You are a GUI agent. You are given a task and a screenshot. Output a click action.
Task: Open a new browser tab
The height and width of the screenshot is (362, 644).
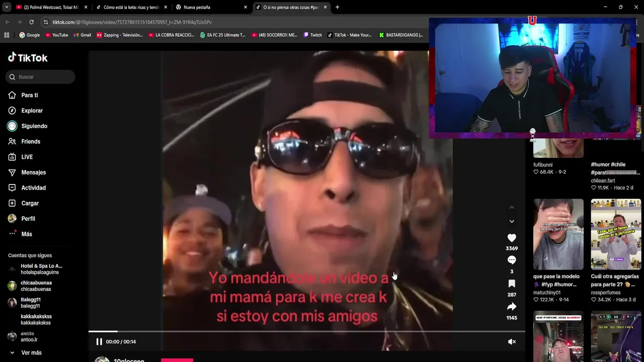pyautogui.click(x=337, y=7)
